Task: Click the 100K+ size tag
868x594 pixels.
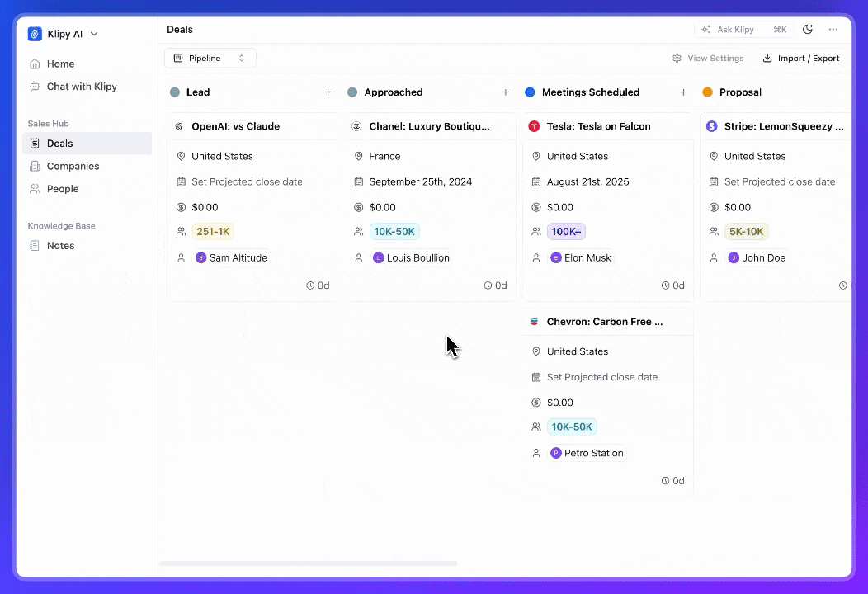Action: point(566,231)
